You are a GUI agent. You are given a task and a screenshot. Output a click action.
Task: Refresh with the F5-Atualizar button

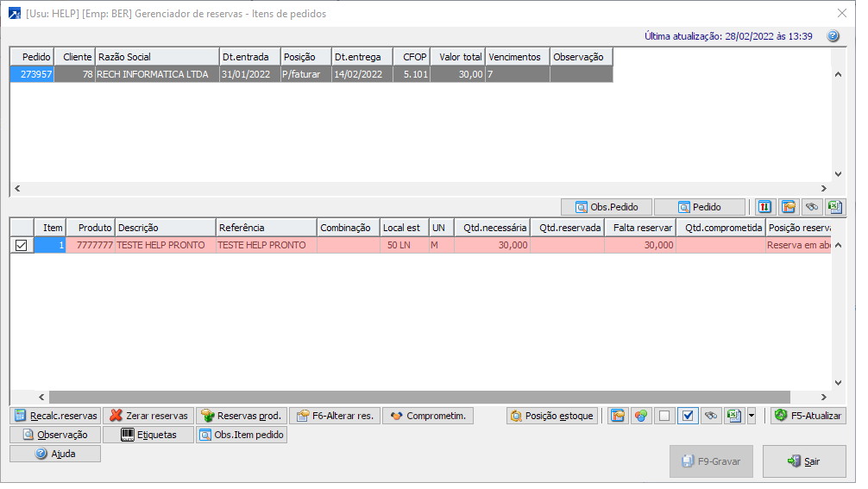tap(808, 416)
